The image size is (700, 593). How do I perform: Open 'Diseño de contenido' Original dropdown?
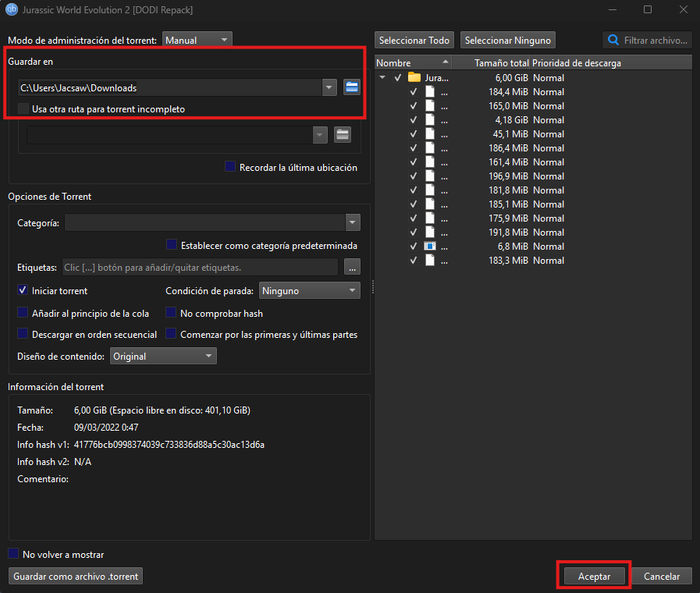coord(163,356)
